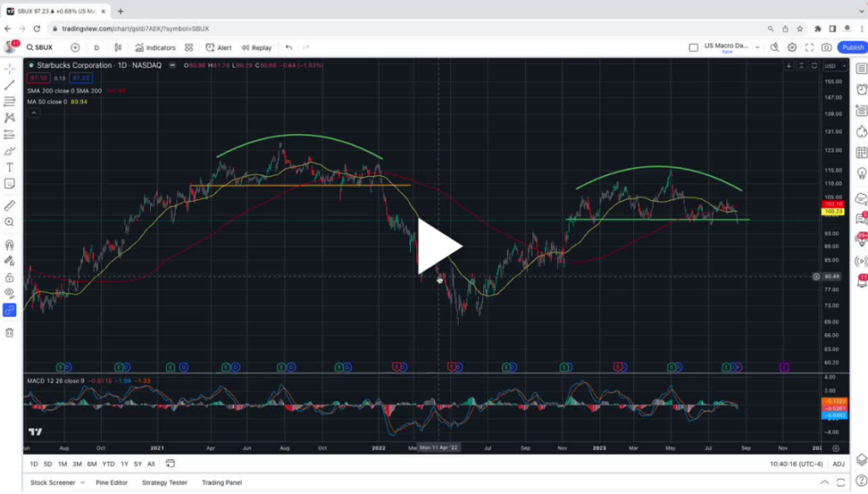Open the Trading Panel tab

[221, 483]
